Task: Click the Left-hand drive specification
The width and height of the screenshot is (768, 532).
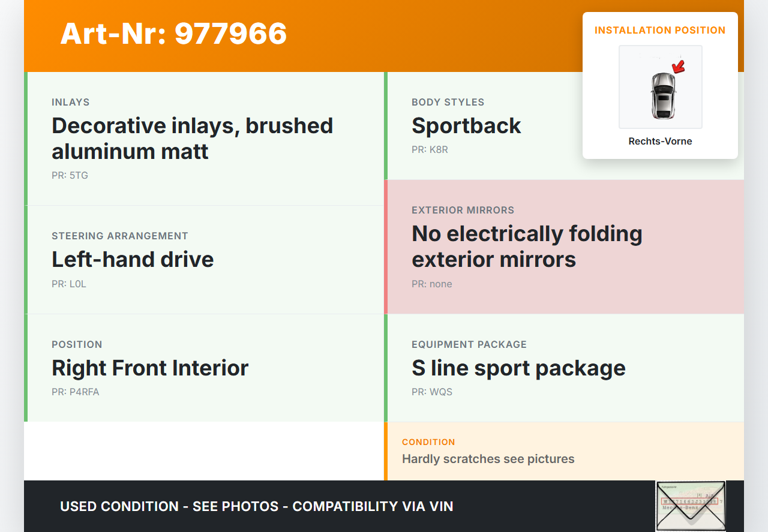Action: click(133, 260)
